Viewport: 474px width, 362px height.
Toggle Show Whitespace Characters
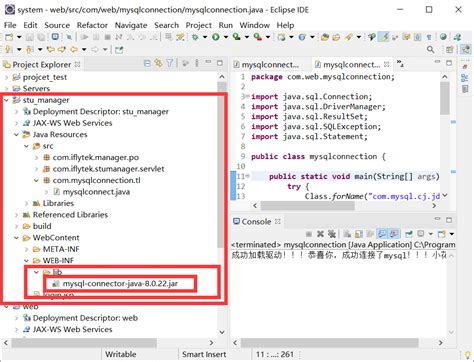click(429, 37)
